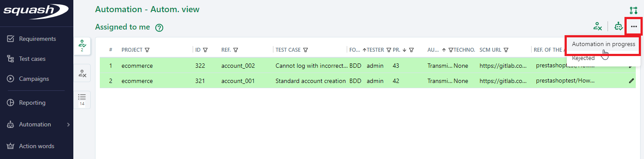
Task: Click prestashoptest reference in account_001 row
Action: point(565,81)
